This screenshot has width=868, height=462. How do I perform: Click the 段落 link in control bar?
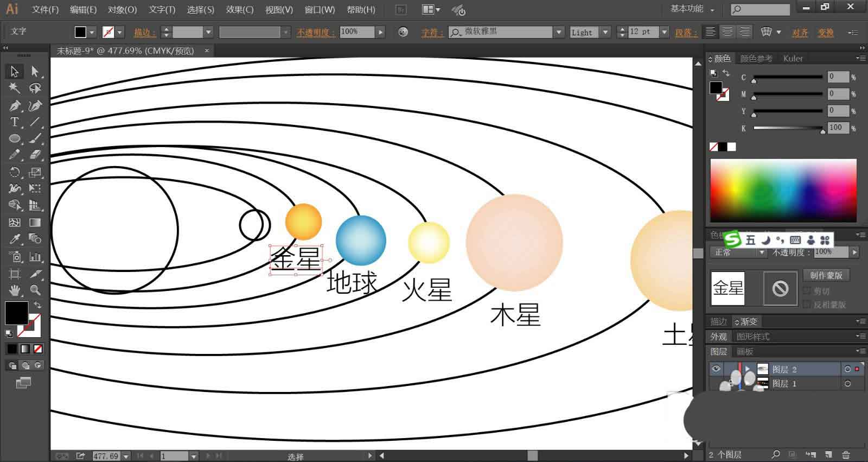pos(686,33)
